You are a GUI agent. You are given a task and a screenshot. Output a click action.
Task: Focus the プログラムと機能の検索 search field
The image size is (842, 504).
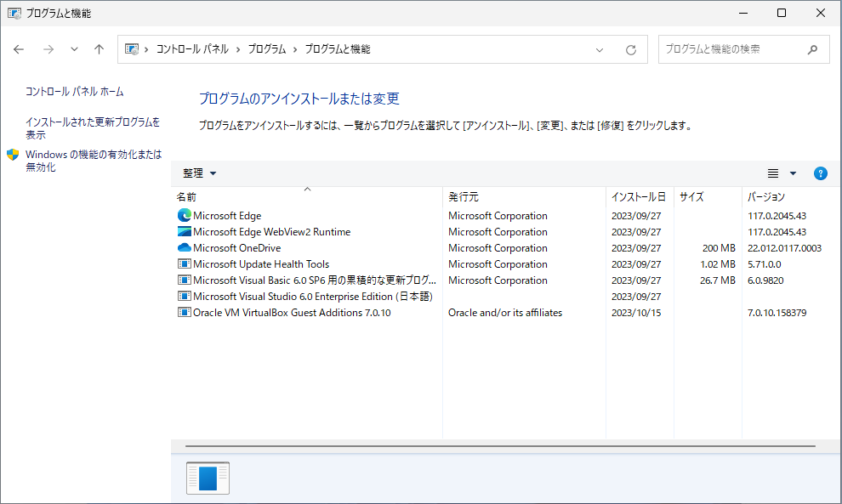point(743,49)
